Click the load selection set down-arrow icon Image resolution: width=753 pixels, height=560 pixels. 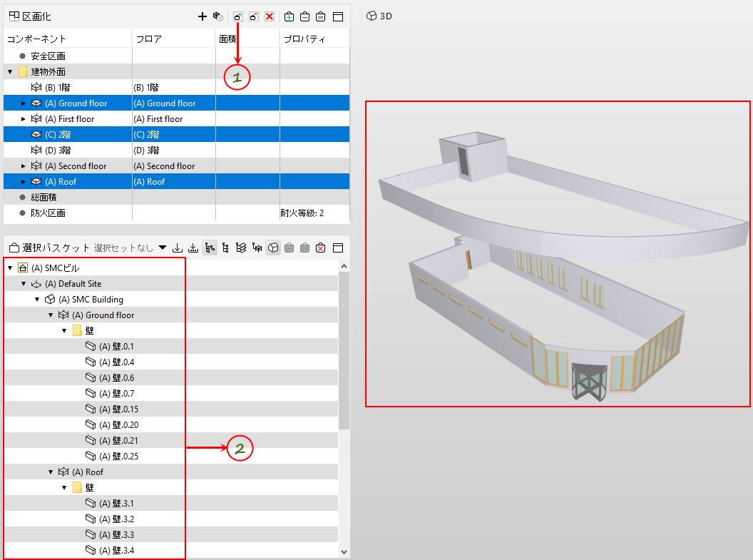[x=178, y=248]
